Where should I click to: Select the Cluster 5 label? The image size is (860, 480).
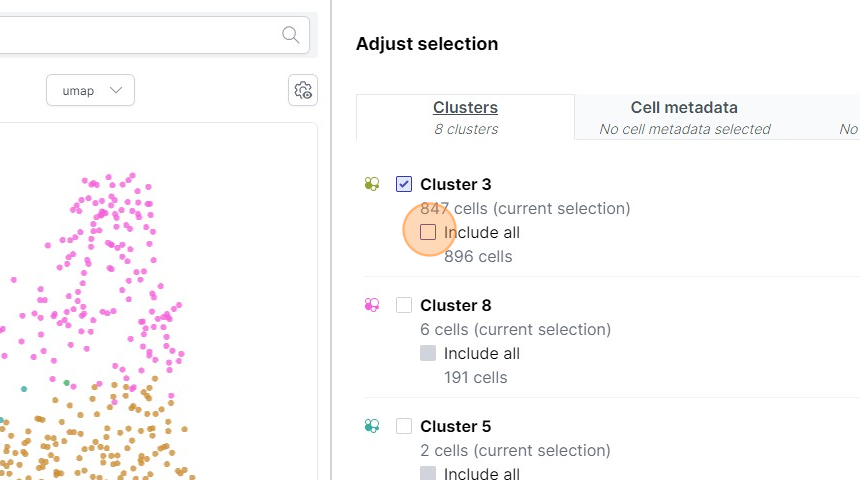(455, 426)
